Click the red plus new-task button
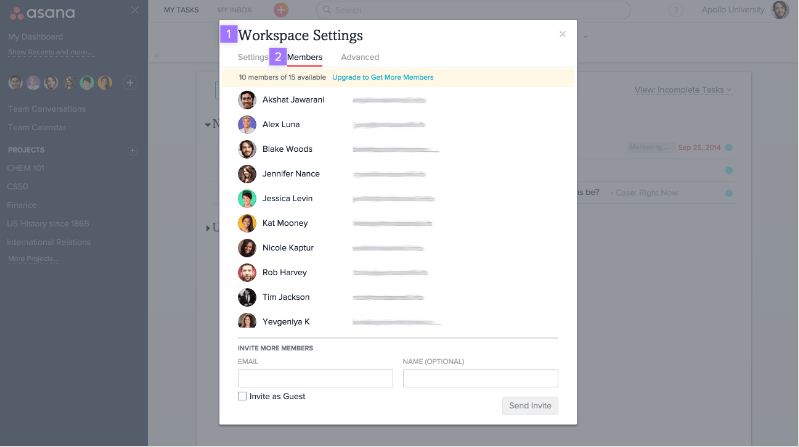Screen dimensions: 799x447 pos(281,9)
